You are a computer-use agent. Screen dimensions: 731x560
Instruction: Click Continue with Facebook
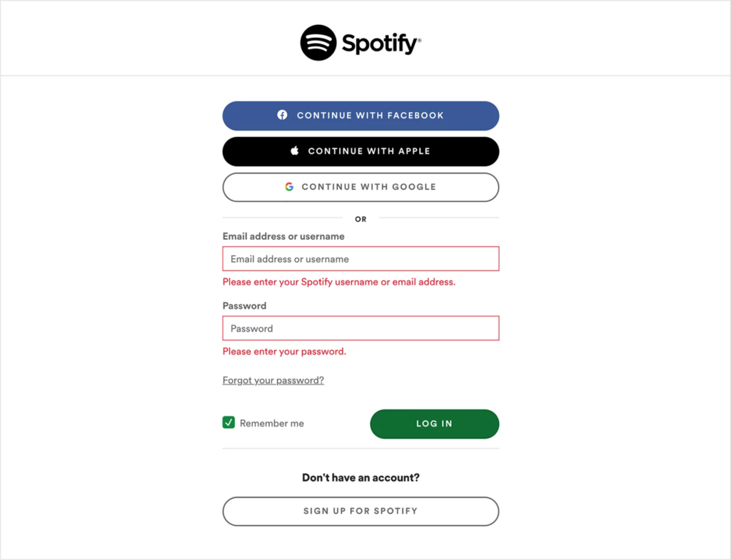[x=361, y=115]
